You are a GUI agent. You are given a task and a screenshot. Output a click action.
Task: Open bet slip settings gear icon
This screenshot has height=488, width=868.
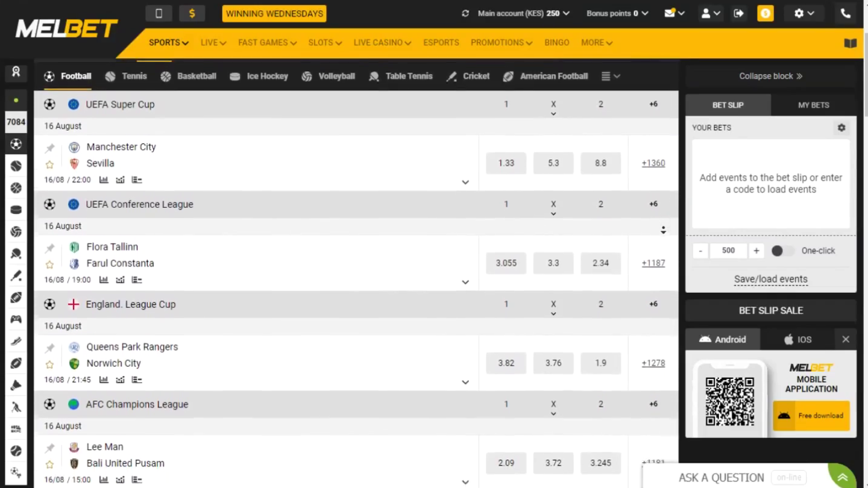(841, 128)
